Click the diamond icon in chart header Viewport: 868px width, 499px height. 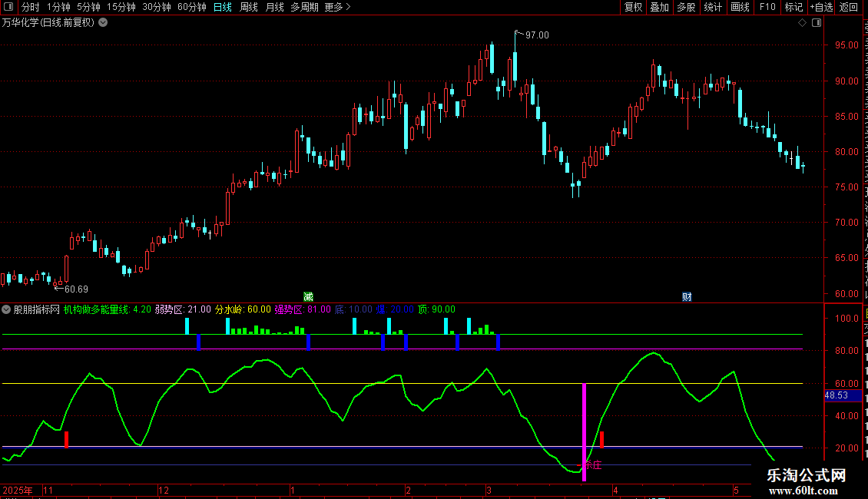point(802,23)
